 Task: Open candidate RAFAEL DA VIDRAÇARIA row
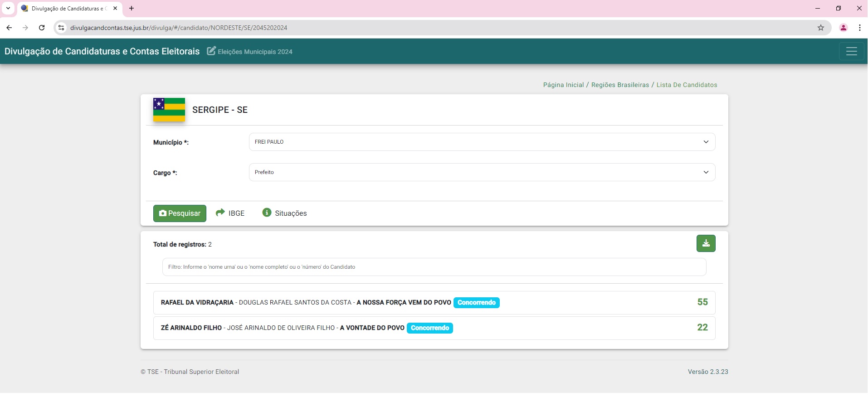tap(434, 303)
